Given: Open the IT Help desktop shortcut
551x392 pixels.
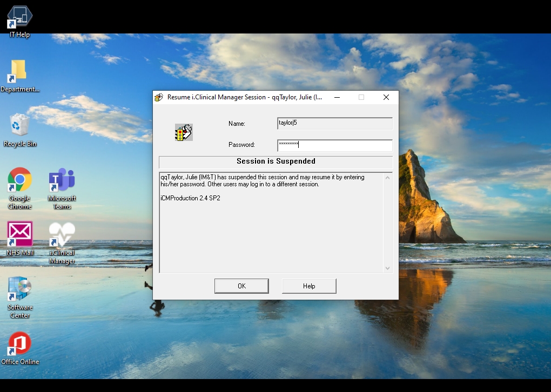Looking at the screenshot, I should coord(19,21).
